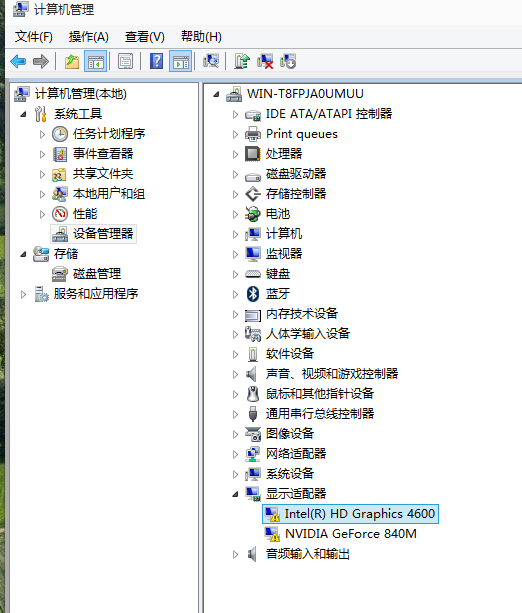Click the 本地用户和组 users icon
This screenshot has width=522, height=613.
click(60, 194)
